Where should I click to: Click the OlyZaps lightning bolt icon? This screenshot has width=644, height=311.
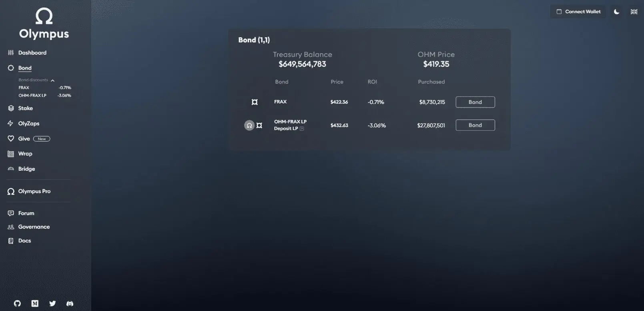click(x=11, y=124)
